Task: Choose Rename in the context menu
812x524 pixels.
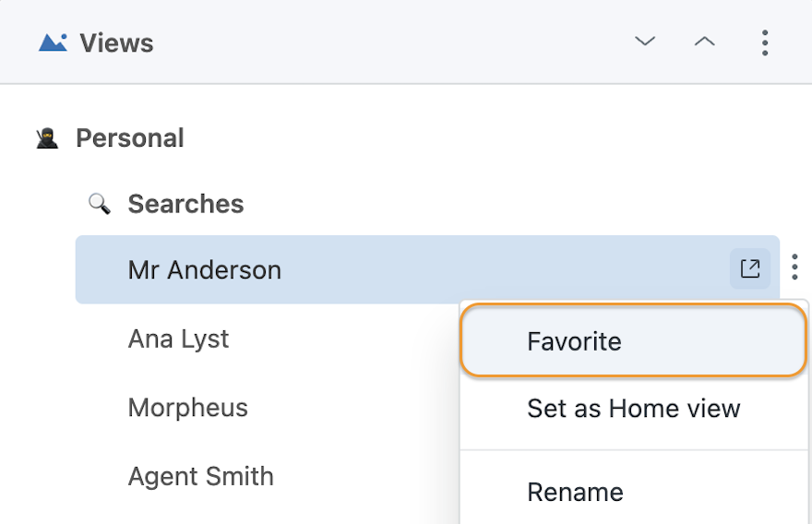Action: pos(634,492)
